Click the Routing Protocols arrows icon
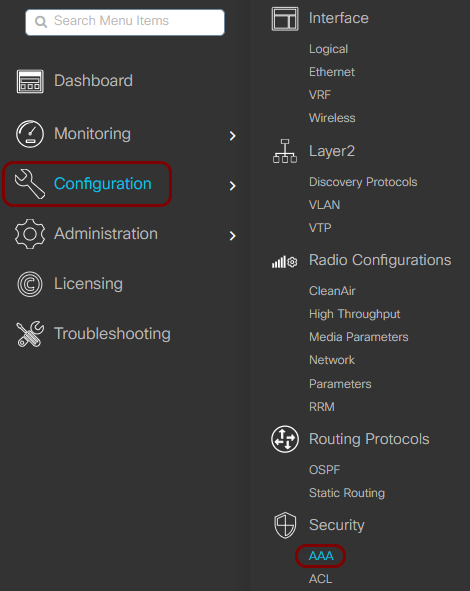This screenshot has height=591, width=470. (x=285, y=439)
